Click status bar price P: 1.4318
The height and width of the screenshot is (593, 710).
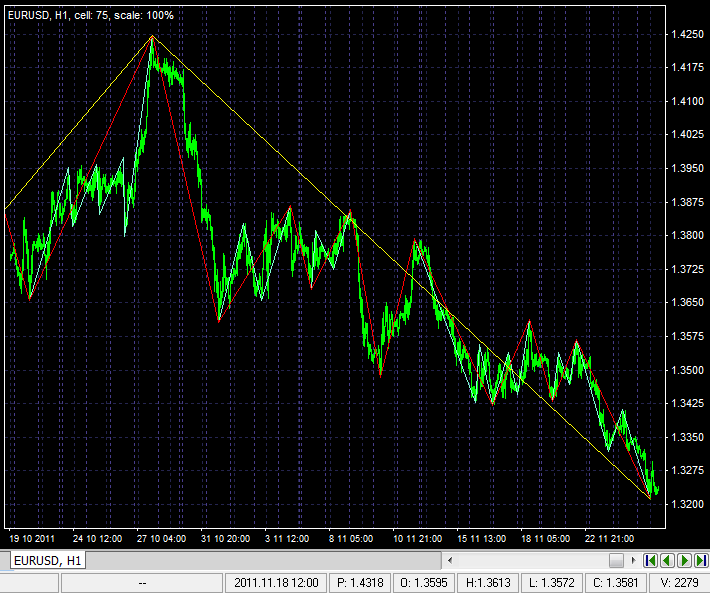360,583
